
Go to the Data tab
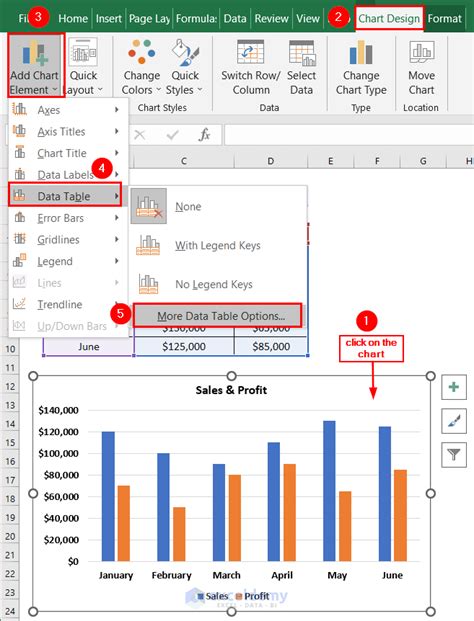pyautogui.click(x=235, y=18)
